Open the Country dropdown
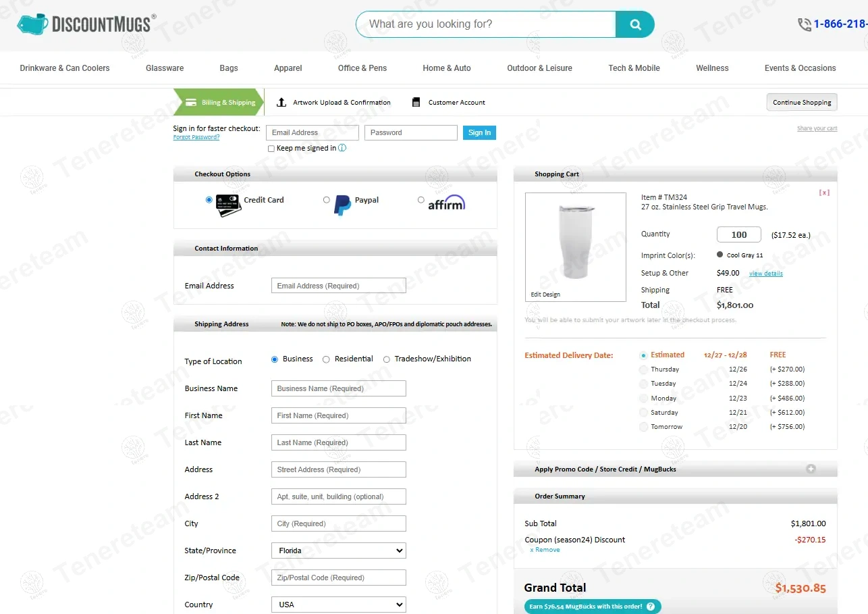The image size is (868, 614). 338,605
